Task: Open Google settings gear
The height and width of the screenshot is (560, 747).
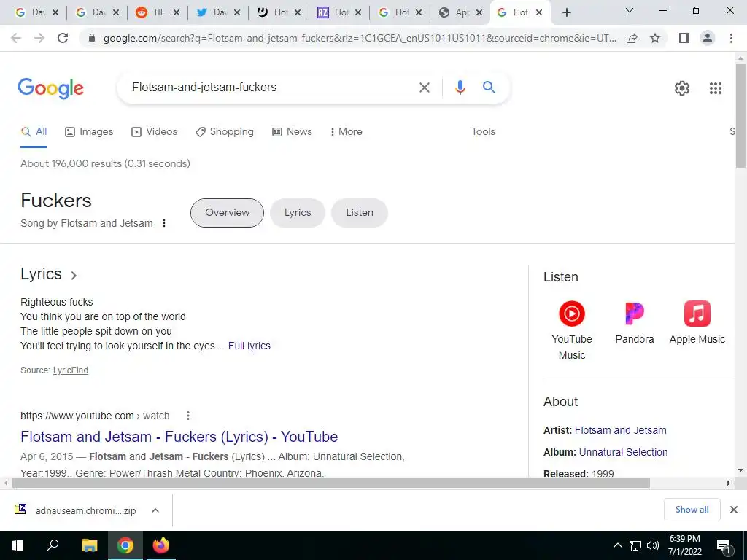Action: click(682, 88)
